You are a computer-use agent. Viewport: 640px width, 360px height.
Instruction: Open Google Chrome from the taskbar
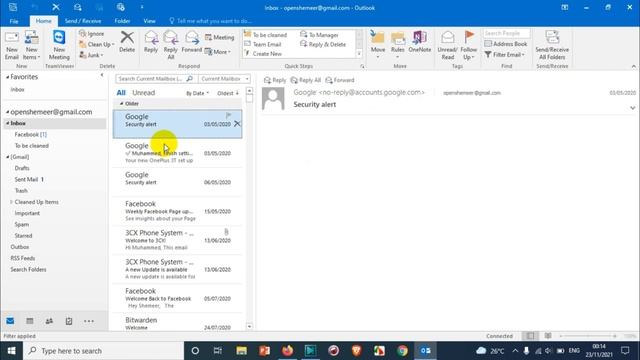coord(402,351)
